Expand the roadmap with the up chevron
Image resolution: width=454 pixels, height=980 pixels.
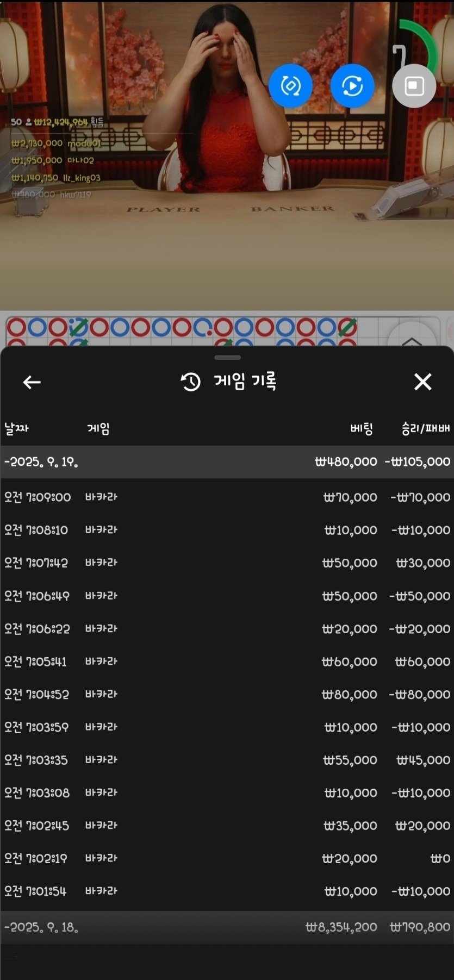(x=412, y=339)
